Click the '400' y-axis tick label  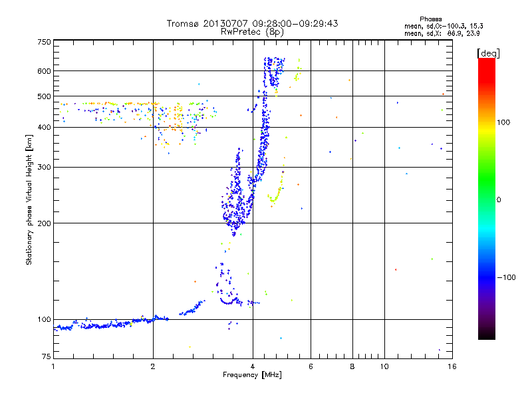(44, 128)
